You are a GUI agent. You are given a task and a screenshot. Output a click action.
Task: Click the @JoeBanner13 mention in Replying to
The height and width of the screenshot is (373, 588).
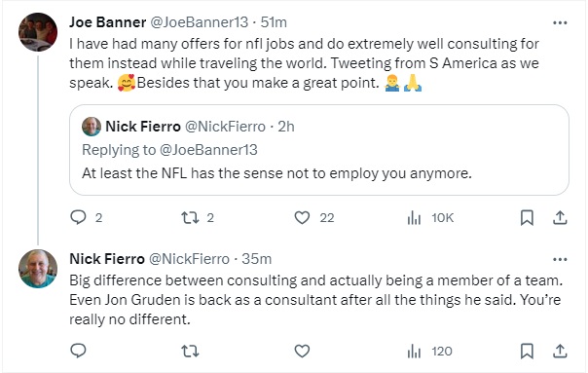pyautogui.click(x=208, y=150)
